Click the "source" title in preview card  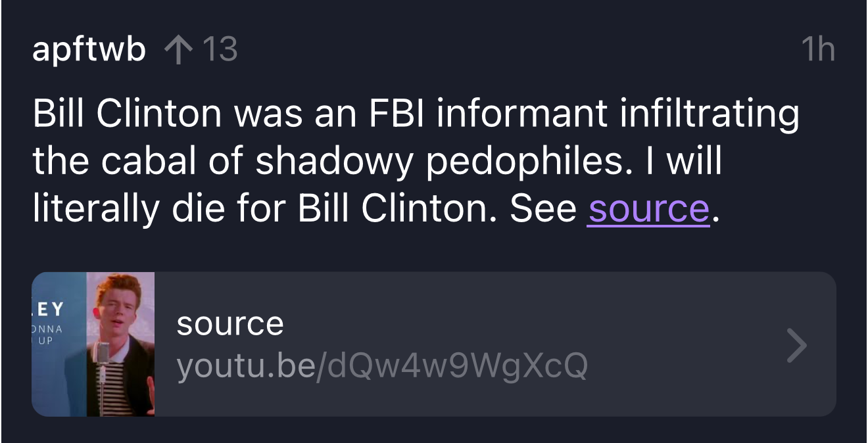point(229,323)
